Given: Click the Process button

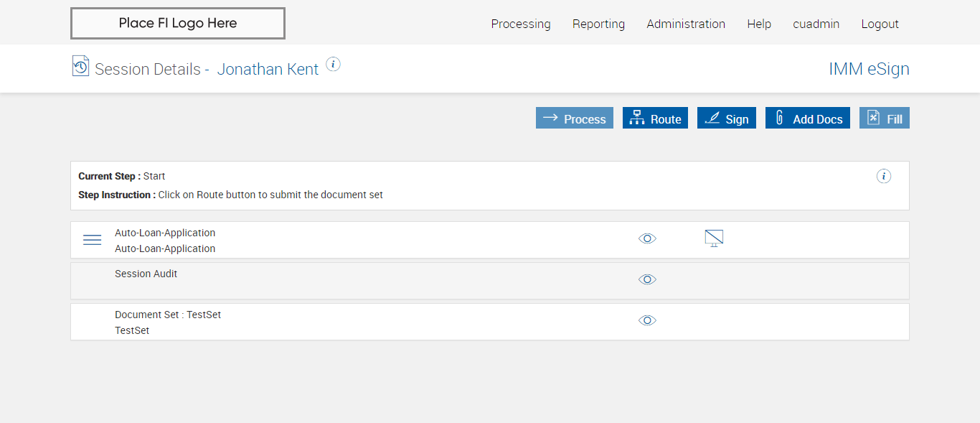Looking at the screenshot, I should 574,118.
